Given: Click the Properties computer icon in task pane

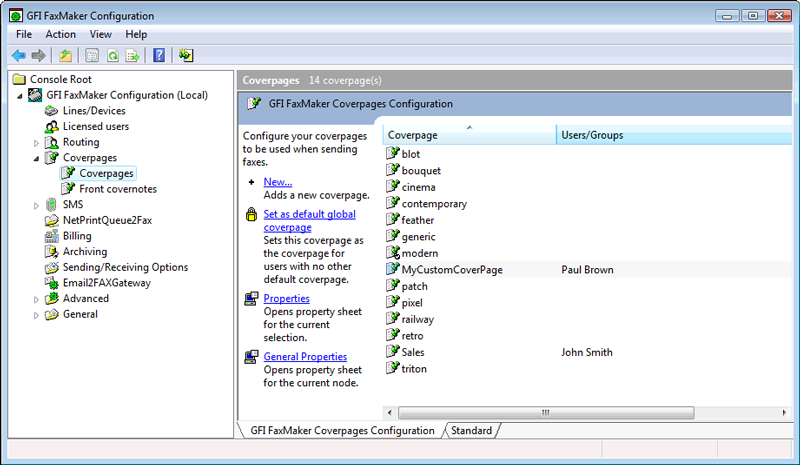Looking at the screenshot, I should [251, 299].
